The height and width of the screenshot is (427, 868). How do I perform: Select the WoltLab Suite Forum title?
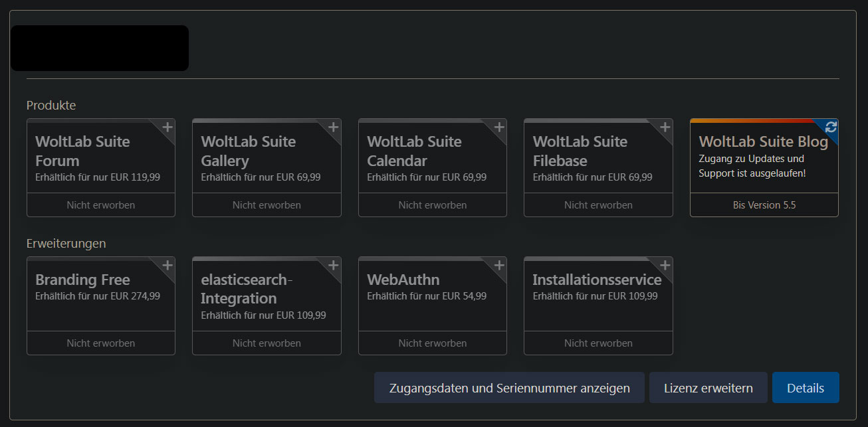(x=82, y=151)
